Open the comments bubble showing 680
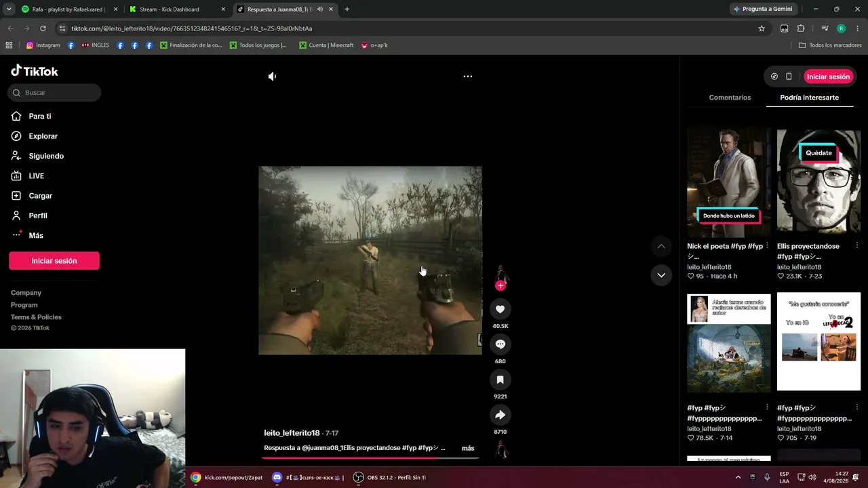The width and height of the screenshot is (868, 488). (x=500, y=344)
